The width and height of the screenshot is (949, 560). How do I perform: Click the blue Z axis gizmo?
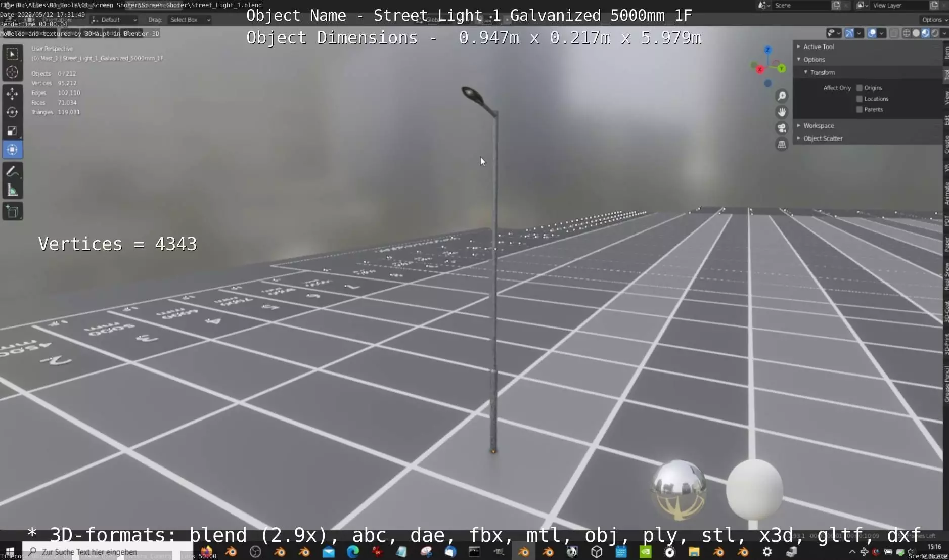(x=767, y=50)
